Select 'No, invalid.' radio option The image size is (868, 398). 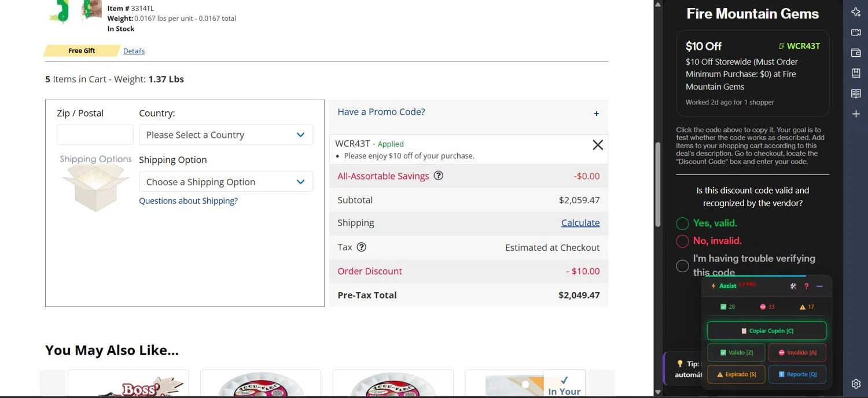click(x=683, y=241)
